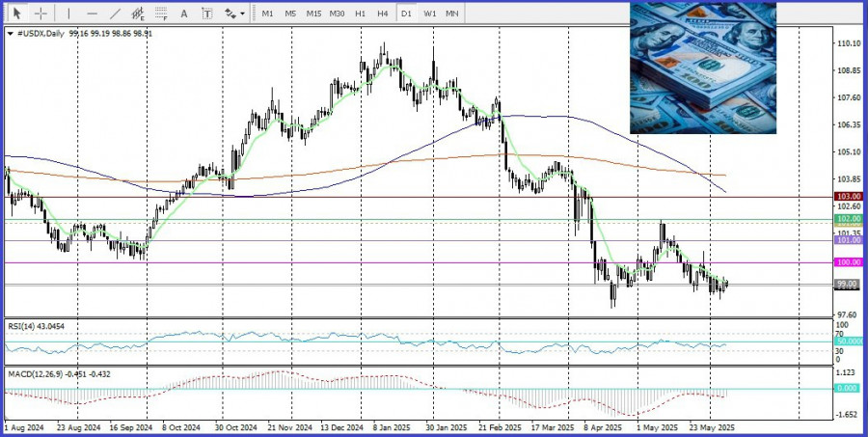Viewport: 868px width, 437px height.
Task: Click the magenta 100.00 price level label
Action: point(849,262)
